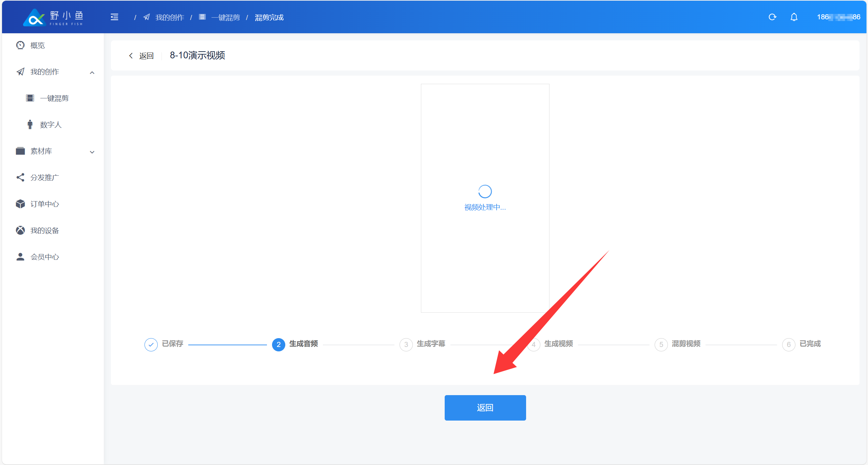The image size is (868, 465).
Task: Click the 视频处理中 video preview area
Action: point(485,198)
